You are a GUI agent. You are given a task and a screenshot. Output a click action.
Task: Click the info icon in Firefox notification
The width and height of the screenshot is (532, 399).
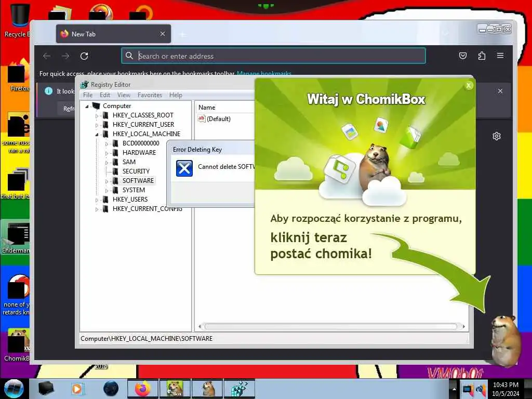tap(48, 91)
